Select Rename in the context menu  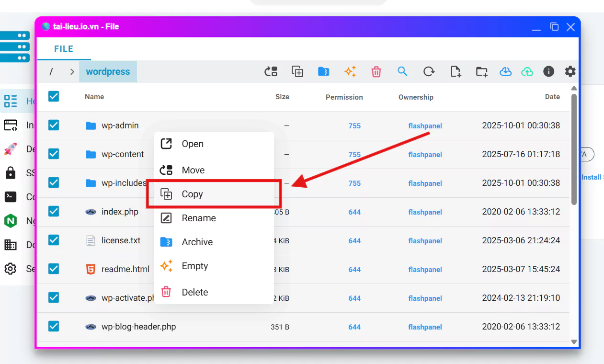tap(198, 218)
